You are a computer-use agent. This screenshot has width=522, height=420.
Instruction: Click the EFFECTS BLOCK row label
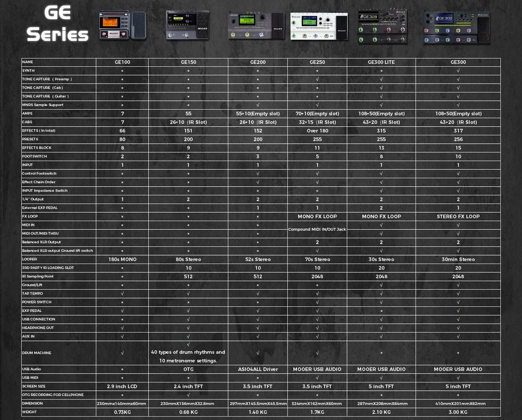(x=37, y=148)
